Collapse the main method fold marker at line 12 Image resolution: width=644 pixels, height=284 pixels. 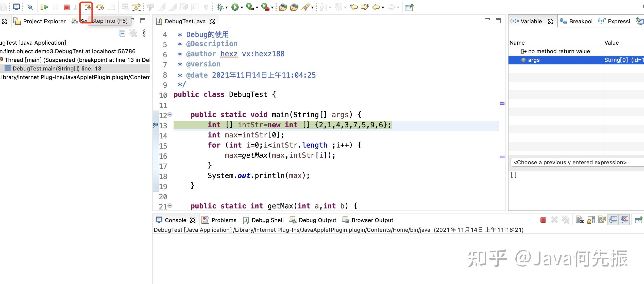(x=170, y=114)
